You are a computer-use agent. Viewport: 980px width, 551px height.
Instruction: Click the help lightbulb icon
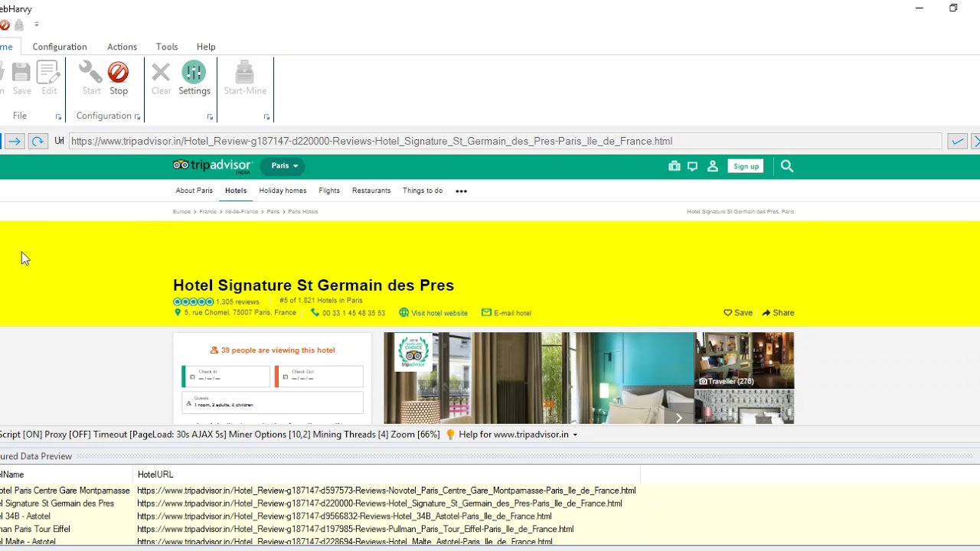pos(450,435)
